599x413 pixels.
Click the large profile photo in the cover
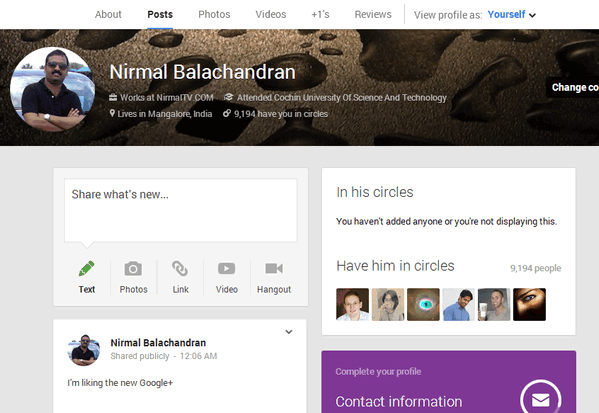coord(53,89)
